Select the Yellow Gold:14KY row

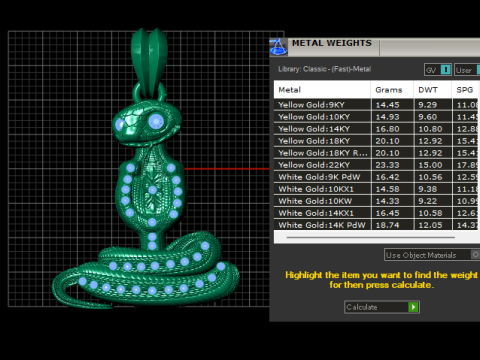[x=376, y=129]
